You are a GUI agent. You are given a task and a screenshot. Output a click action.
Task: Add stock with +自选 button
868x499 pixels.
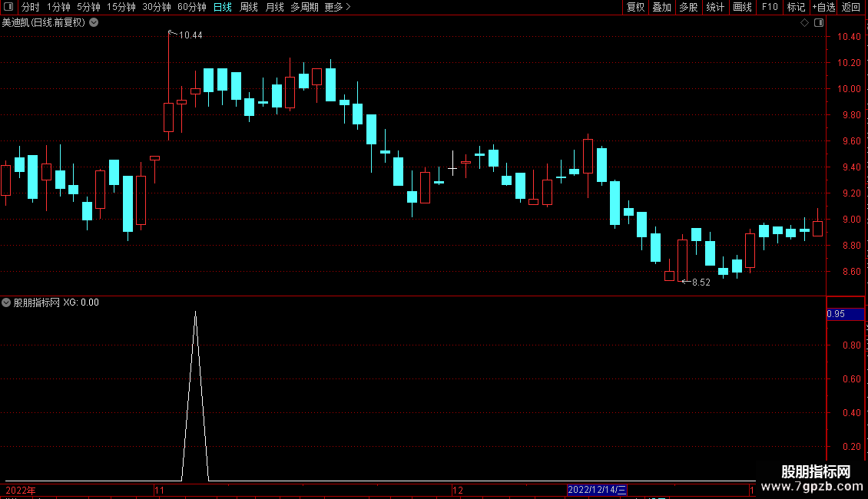[x=823, y=7]
